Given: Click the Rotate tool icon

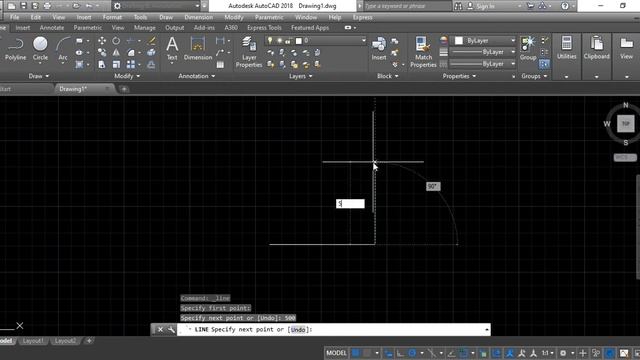Looking at the screenshot, I should pyautogui.click(x=116, y=41).
